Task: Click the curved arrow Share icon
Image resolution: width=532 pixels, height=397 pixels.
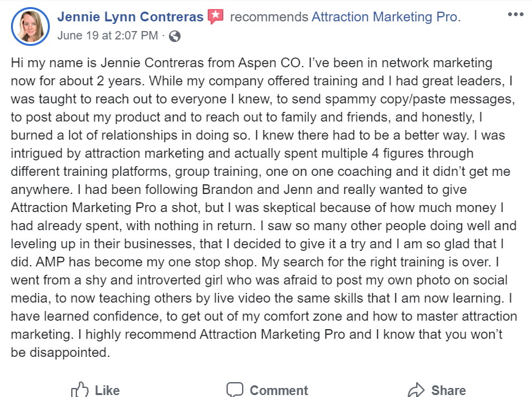Action: pyautogui.click(x=416, y=390)
